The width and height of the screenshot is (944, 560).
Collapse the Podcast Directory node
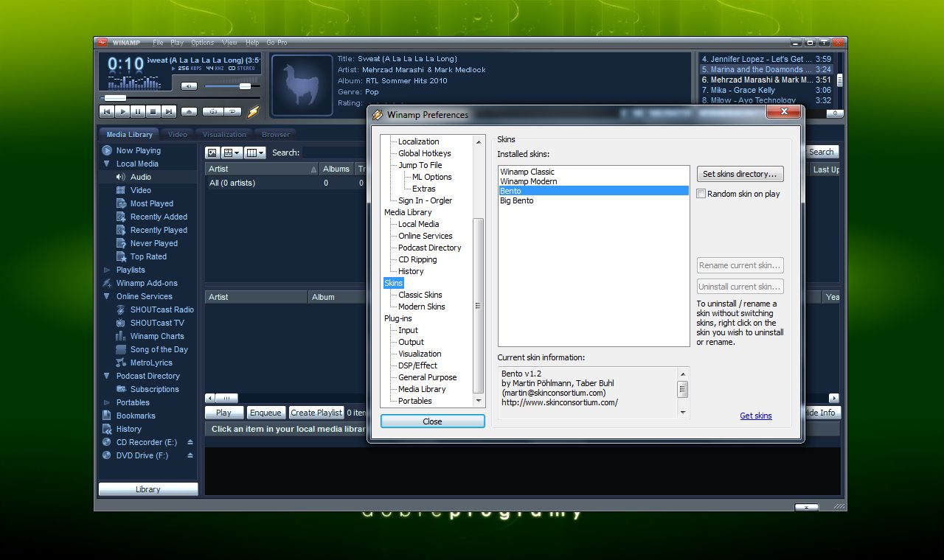coord(107,376)
